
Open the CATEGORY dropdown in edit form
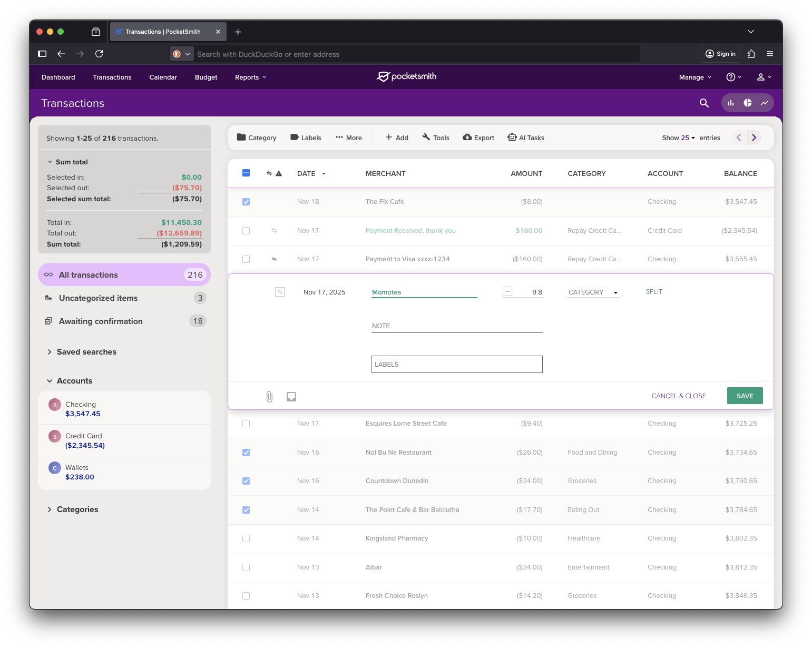coord(593,292)
